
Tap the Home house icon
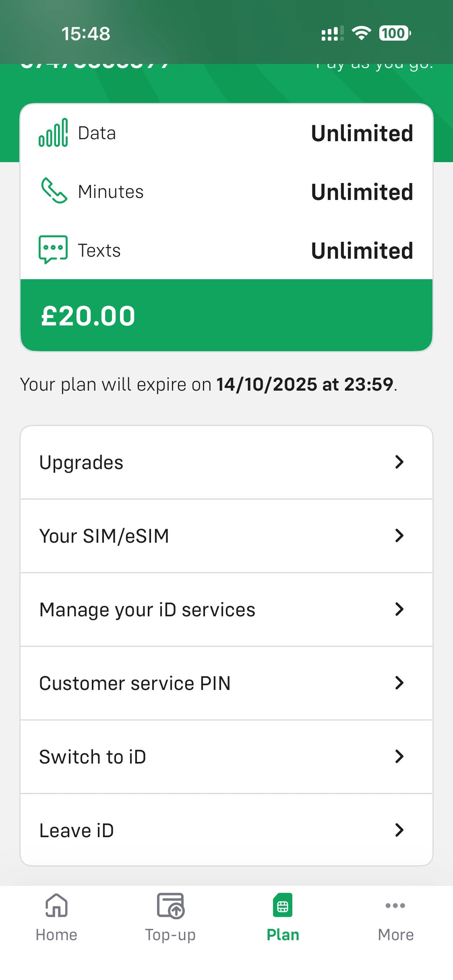(56, 906)
